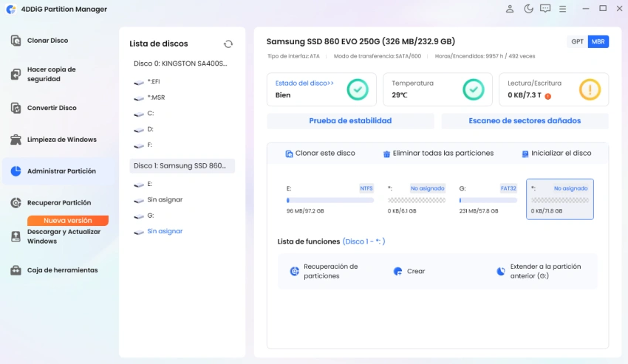Image resolution: width=628 pixels, height=364 pixels.
Task: Open the Caja de herramientas icon
Action: pos(16,270)
